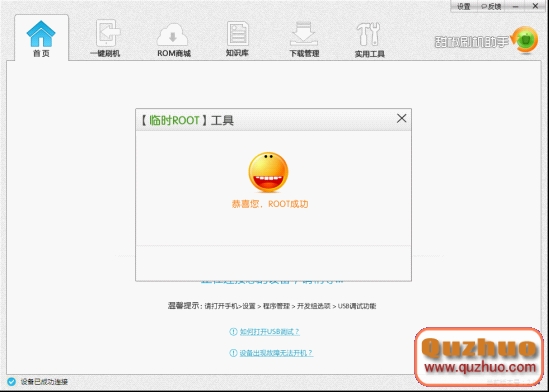This screenshot has height=392, width=549.
Task: Close the main application window
Action: pyautogui.click(x=535, y=6)
